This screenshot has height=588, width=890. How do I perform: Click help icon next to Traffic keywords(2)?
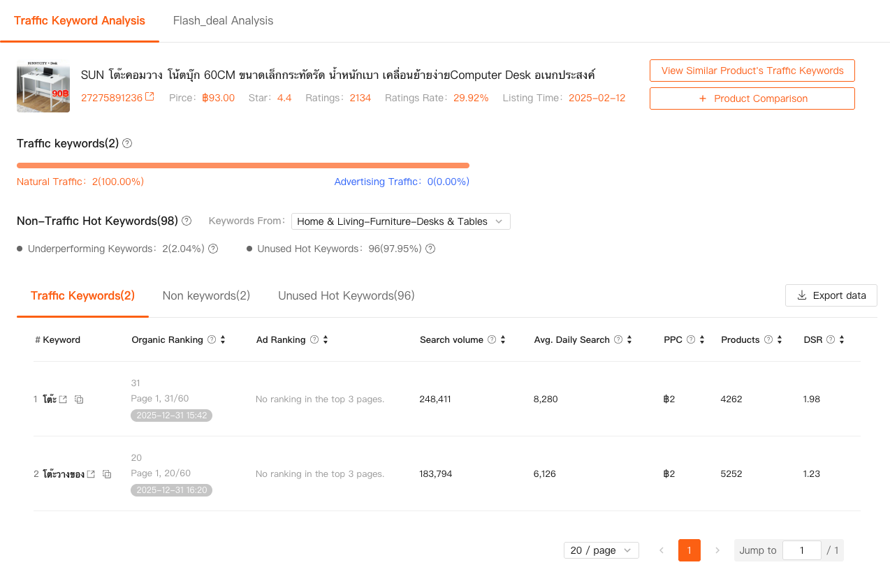pos(127,143)
